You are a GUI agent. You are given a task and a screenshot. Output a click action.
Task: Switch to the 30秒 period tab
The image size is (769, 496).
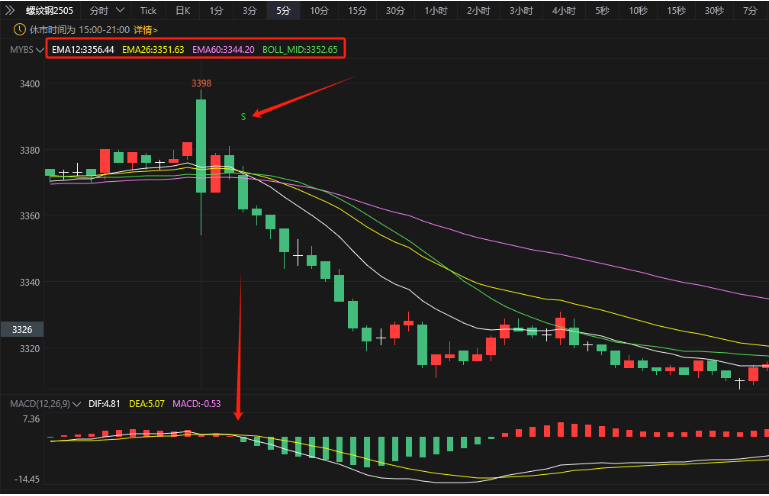[713, 11]
